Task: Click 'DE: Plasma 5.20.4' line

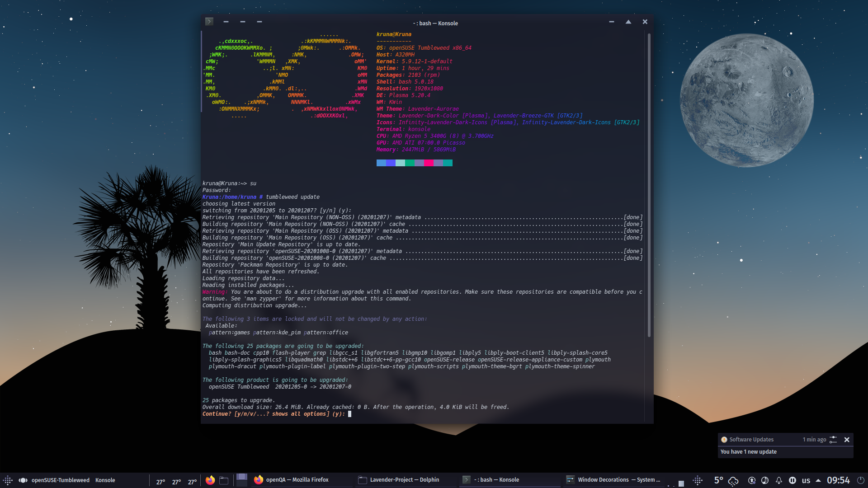Action: (x=403, y=95)
